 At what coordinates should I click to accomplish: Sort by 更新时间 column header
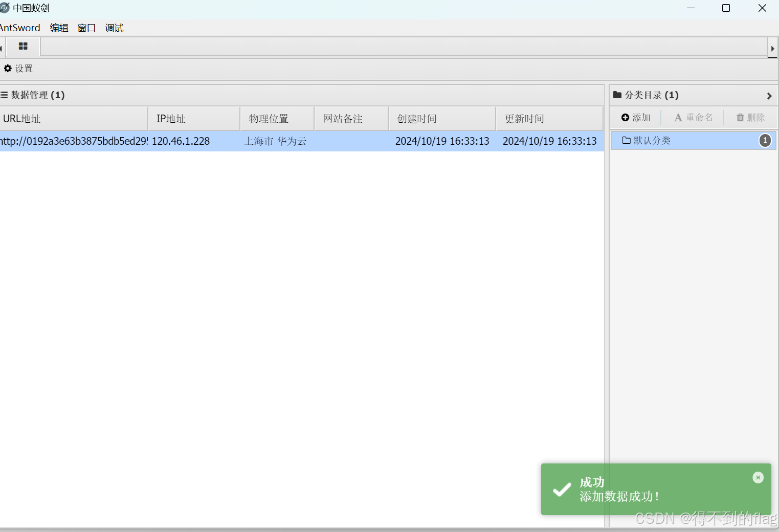point(550,119)
